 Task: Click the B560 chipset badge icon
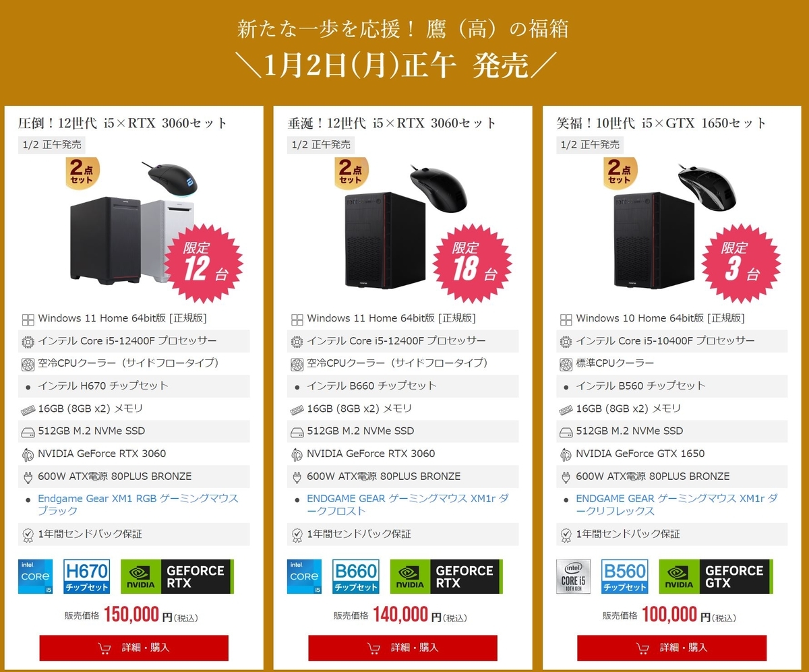pyautogui.click(x=624, y=576)
